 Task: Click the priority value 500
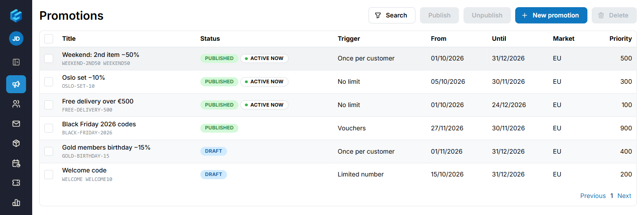626,58
